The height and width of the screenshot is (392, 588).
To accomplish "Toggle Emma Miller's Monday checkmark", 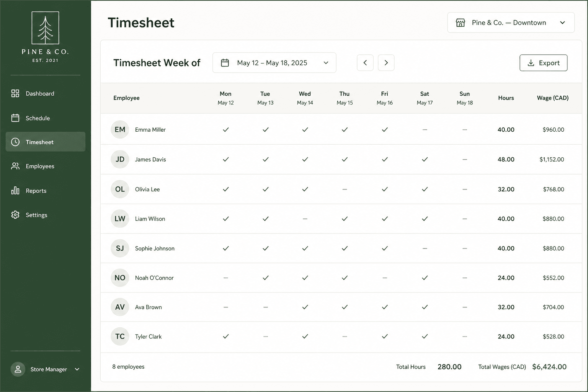I will coord(226,130).
